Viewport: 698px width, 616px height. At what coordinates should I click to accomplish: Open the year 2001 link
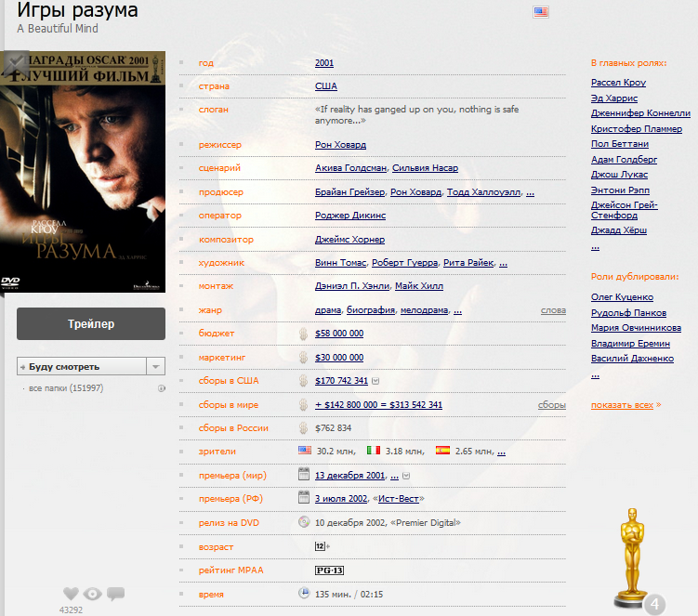(324, 63)
